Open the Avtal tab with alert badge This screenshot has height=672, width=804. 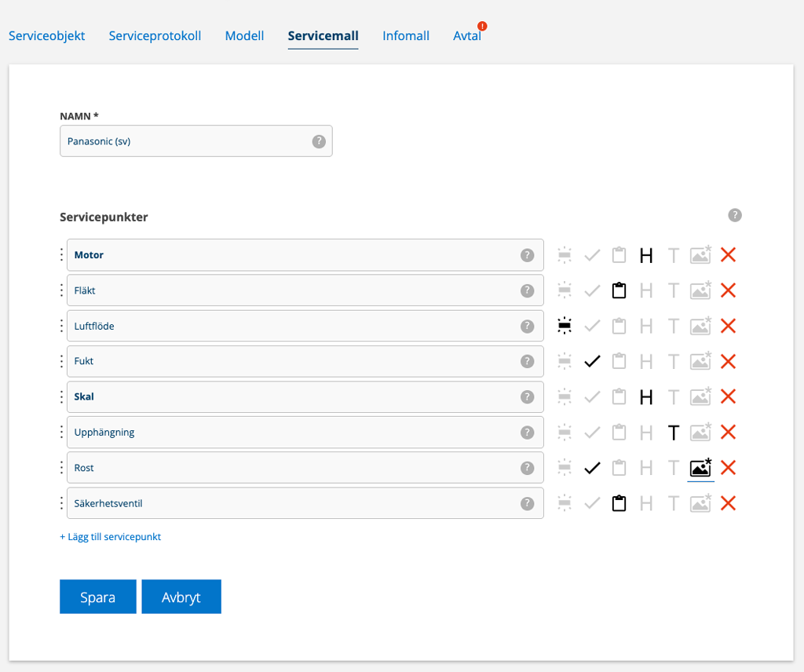467,36
